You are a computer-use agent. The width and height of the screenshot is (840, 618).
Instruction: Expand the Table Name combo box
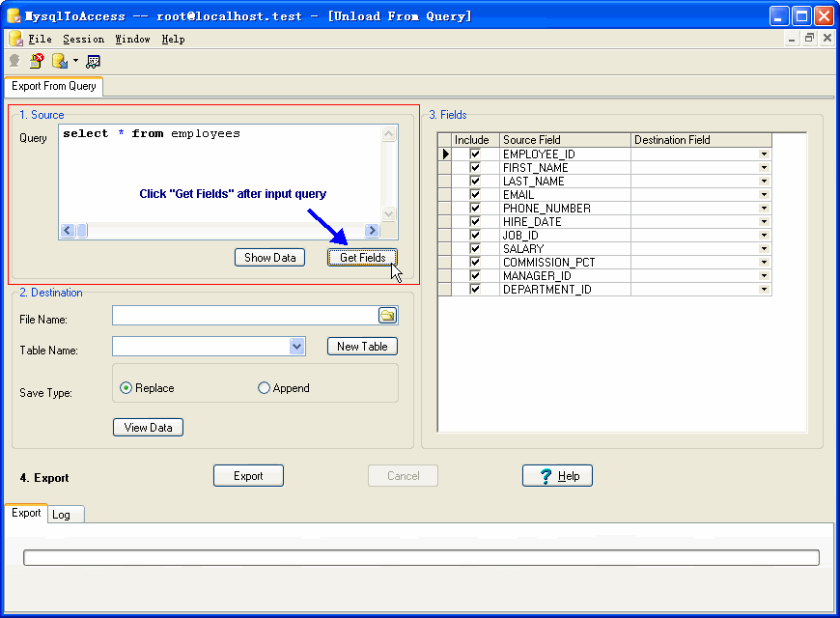point(296,347)
